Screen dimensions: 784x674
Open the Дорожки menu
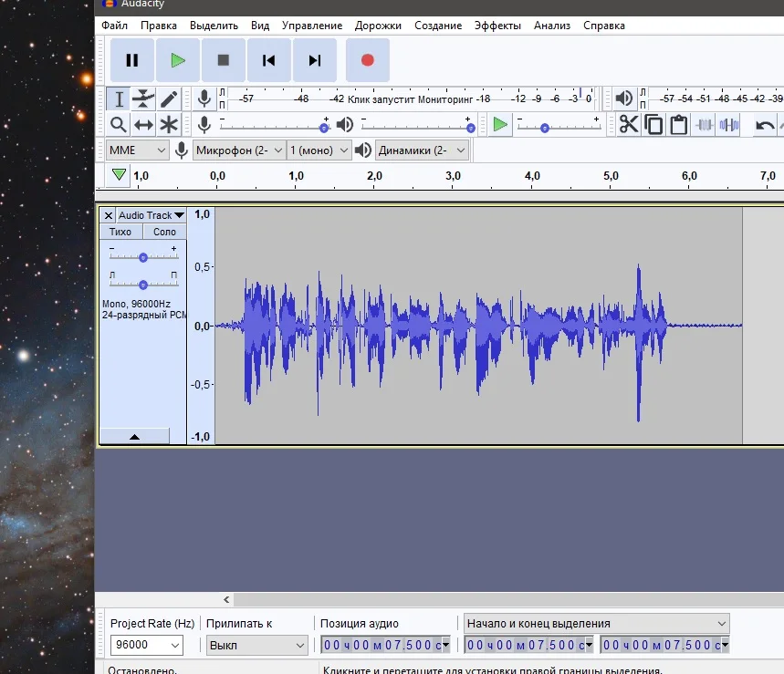click(x=379, y=26)
